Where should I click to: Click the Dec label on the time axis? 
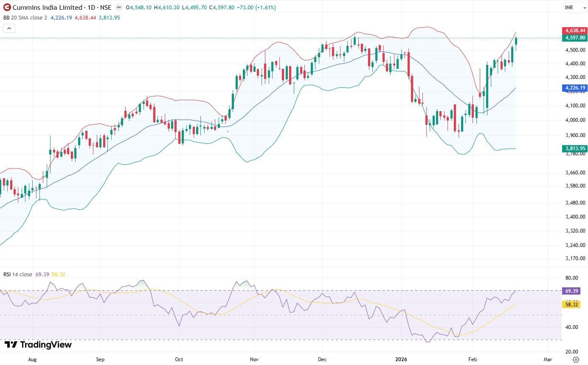[322, 359]
